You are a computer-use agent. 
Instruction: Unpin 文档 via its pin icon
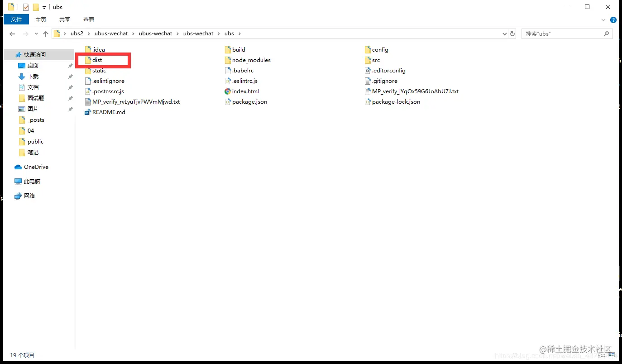[70, 87]
